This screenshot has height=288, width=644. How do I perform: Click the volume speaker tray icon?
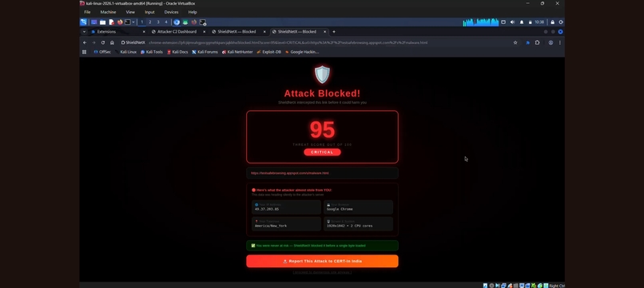coord(512,22)
